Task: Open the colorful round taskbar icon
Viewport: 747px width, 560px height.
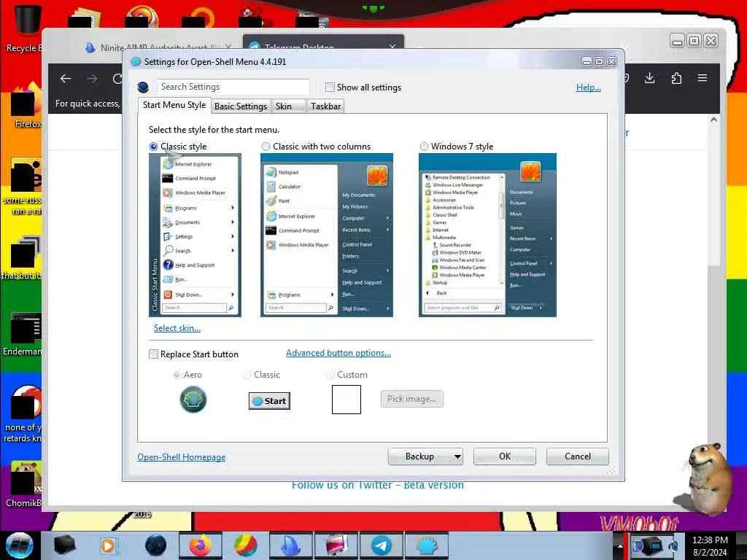Action: pos(246,545)
